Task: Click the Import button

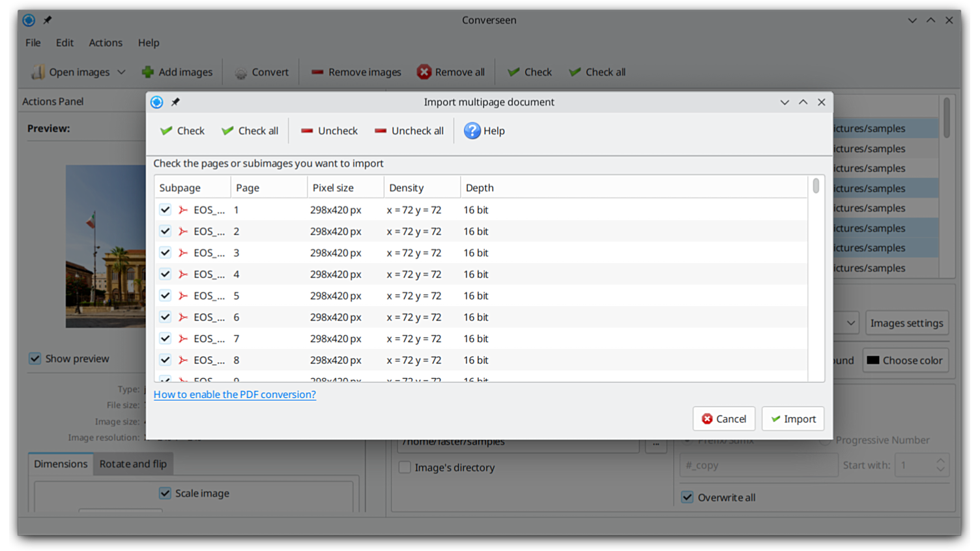Action: 793,419
